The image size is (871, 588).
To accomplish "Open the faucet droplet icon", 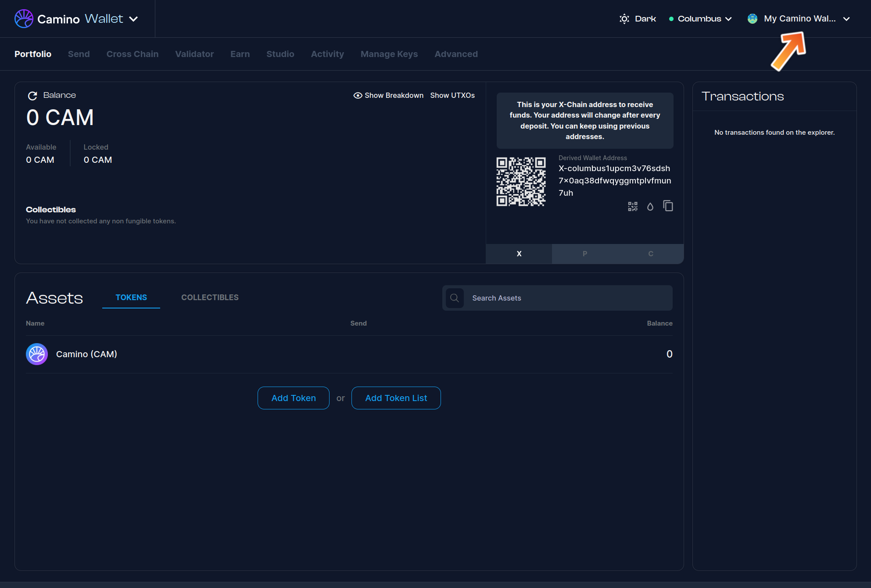I will [650, 206].
